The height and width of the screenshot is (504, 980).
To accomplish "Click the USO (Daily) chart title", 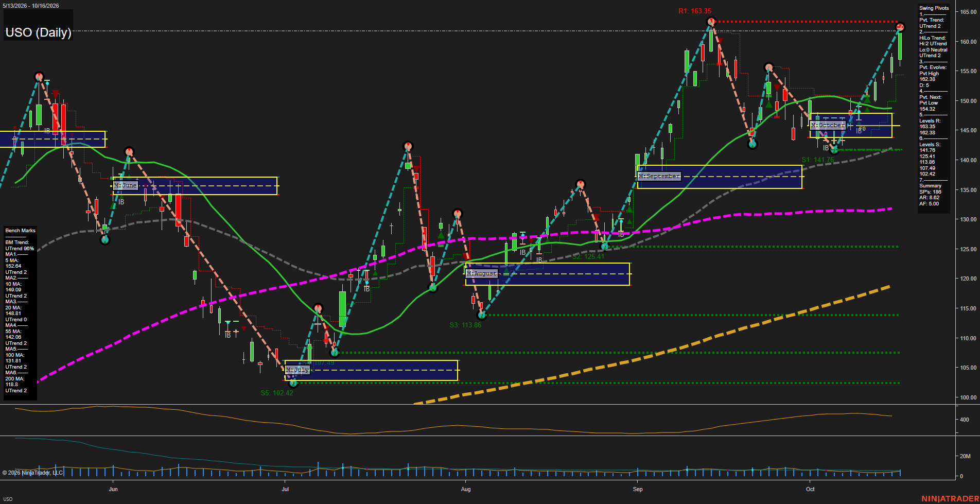I will tap(38, 32).
